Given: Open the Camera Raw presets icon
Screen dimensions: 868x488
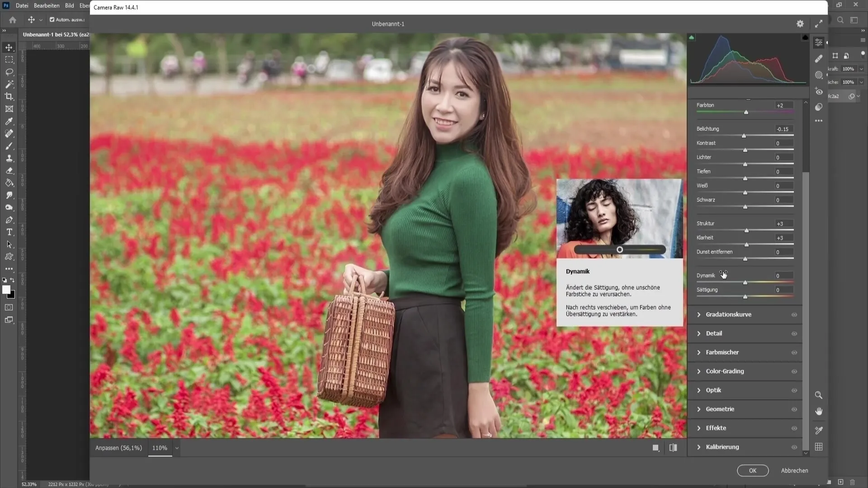Looking at the screenshot, I should coord(819,107).
